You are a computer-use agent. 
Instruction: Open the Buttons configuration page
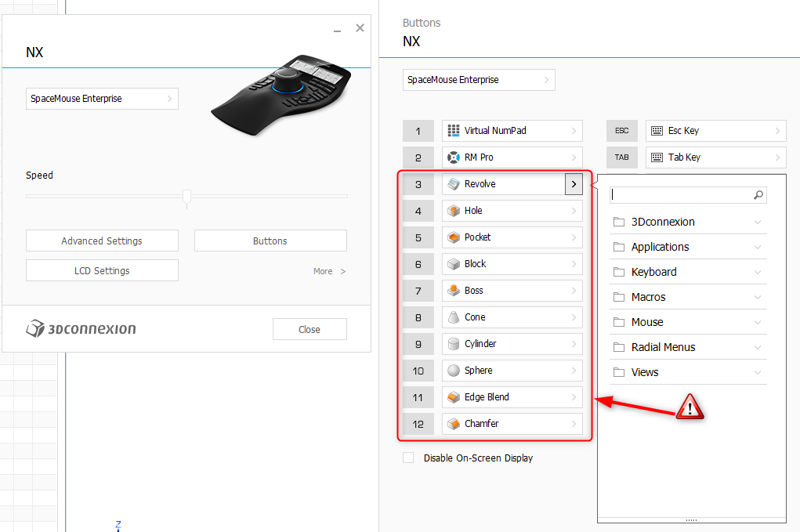click(x=270, y=241)
